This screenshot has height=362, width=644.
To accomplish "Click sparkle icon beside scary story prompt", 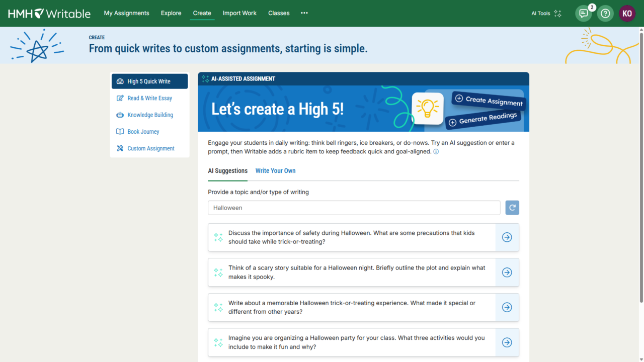I will point(218,273).
